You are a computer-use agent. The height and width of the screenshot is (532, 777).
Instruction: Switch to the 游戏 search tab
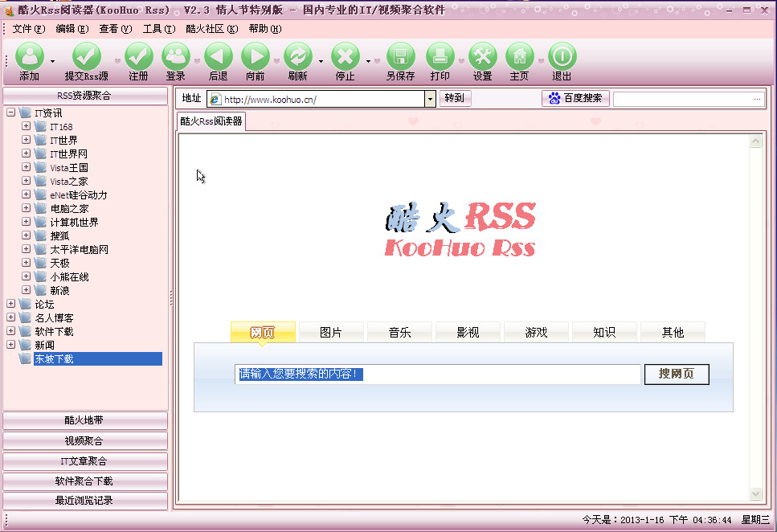pyautogui.click(x=536, y=332)
